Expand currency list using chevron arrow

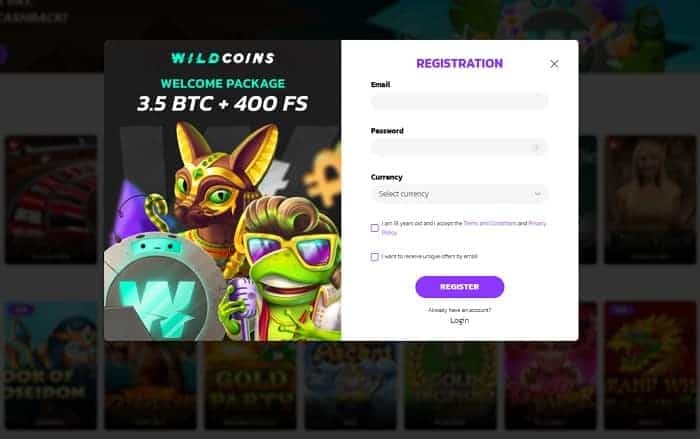tap(537, 194)
